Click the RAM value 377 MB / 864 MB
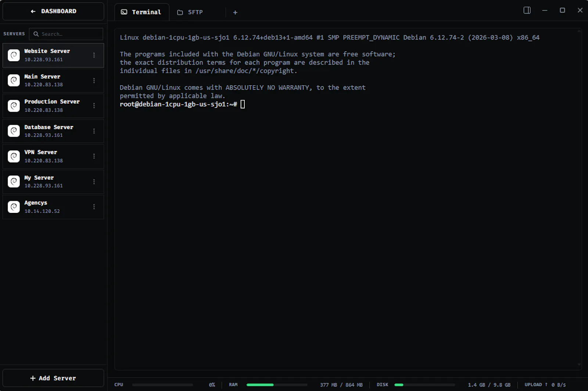 [341, 385]
